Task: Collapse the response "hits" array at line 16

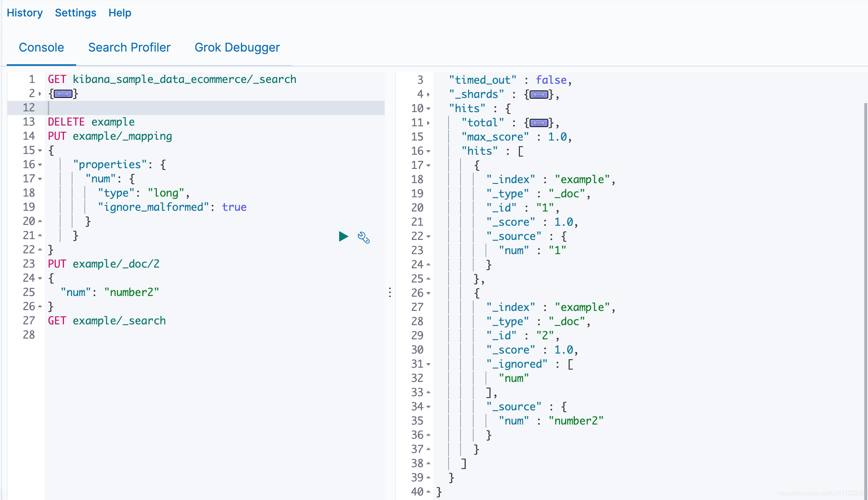Action: point(428,151)
